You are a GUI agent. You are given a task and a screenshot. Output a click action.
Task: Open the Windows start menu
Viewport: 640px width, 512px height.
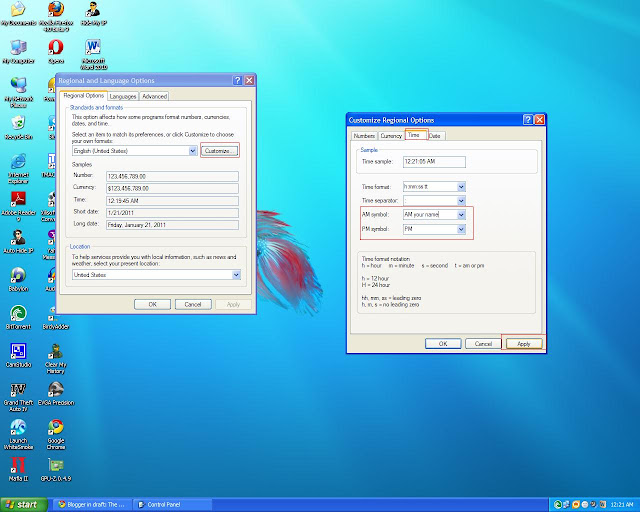[x=24, y=505]
